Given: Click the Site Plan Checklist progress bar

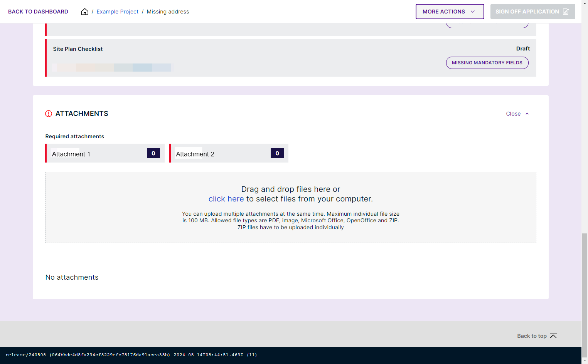Looking at the screenshot, I should [113, 67].
